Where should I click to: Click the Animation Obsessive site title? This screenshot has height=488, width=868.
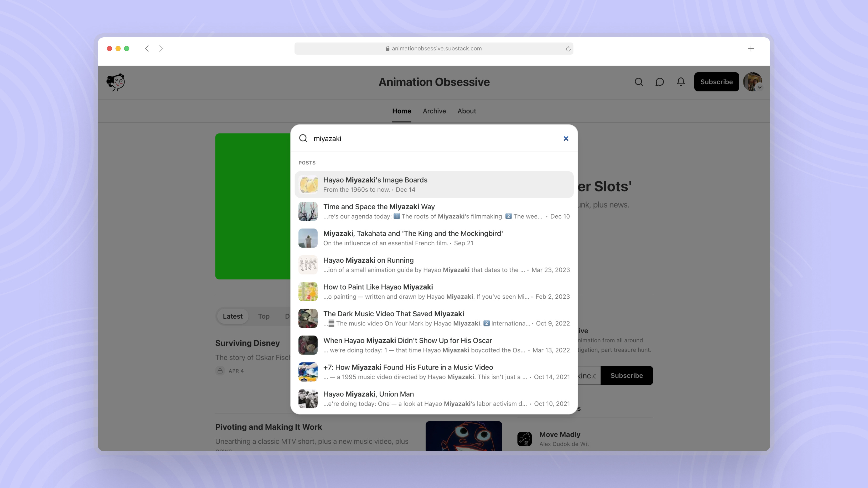pos(434,82)
